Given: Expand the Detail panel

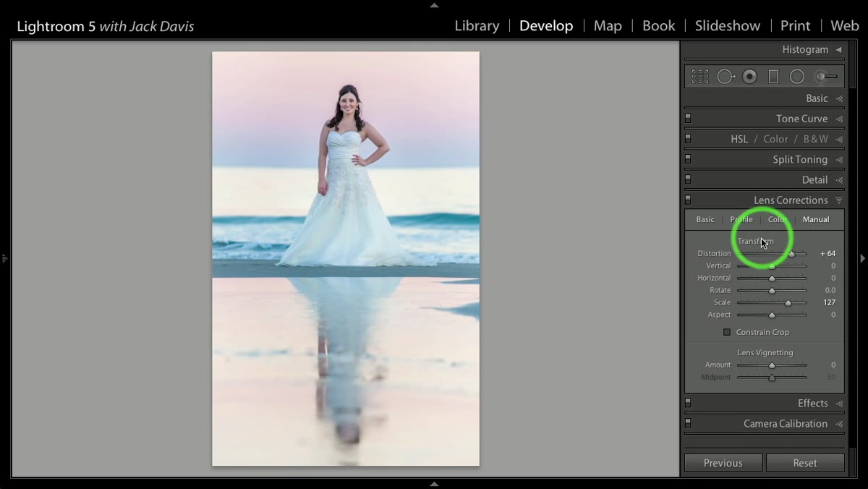Looking at the screenshot, I should pyautogui.click(x=839, y=179).
